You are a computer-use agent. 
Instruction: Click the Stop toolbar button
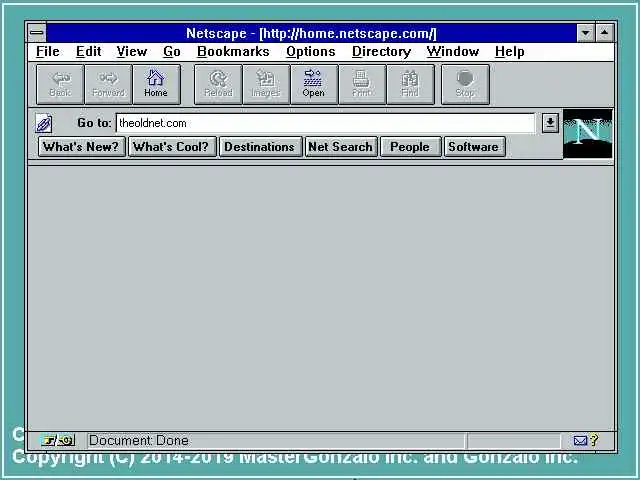(x=465, y=84)
